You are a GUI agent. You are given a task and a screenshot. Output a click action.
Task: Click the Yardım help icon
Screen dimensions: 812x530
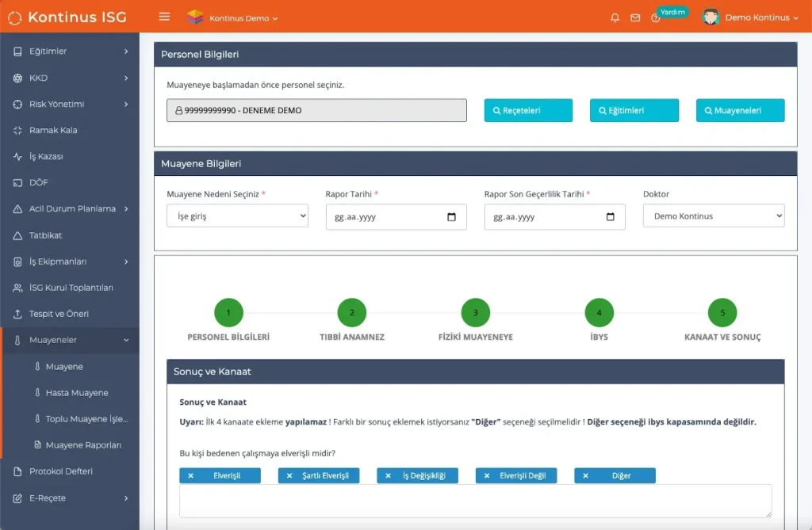pyautogui.click(x=655, y=18)
